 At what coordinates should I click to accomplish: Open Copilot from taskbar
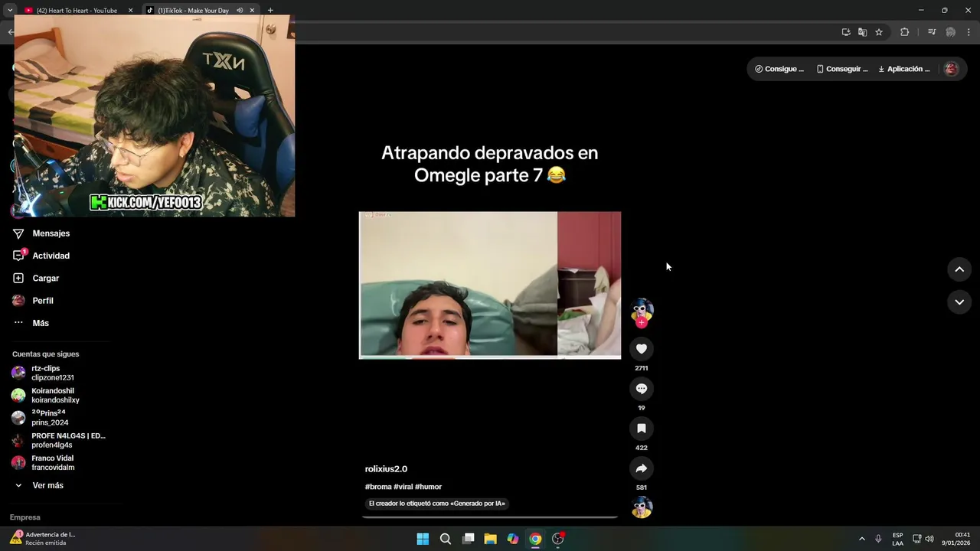coord(513,539)
